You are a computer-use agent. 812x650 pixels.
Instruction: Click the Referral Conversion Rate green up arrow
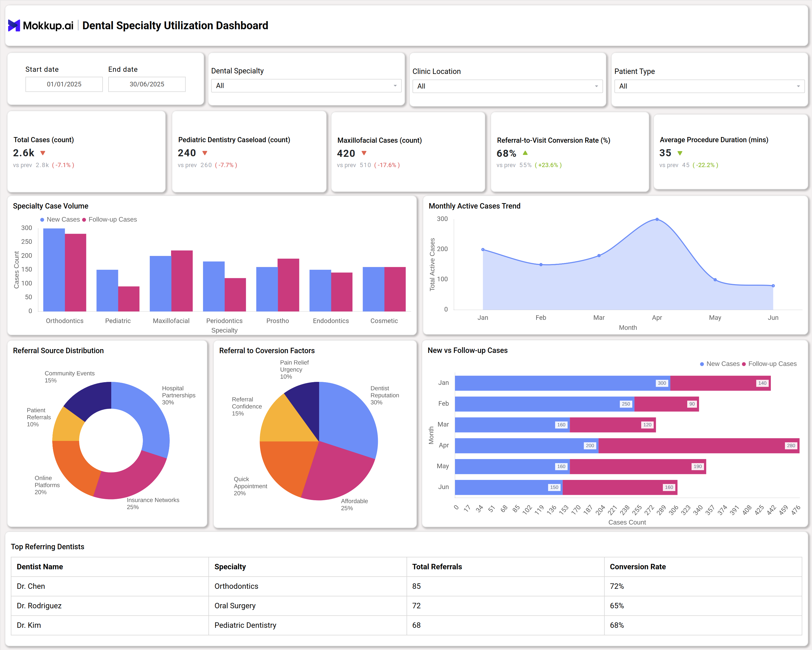click(x=525, y=153)
